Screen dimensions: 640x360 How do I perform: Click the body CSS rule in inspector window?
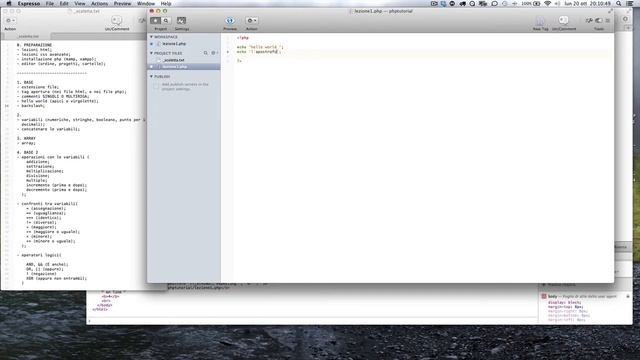coord(579,296)
